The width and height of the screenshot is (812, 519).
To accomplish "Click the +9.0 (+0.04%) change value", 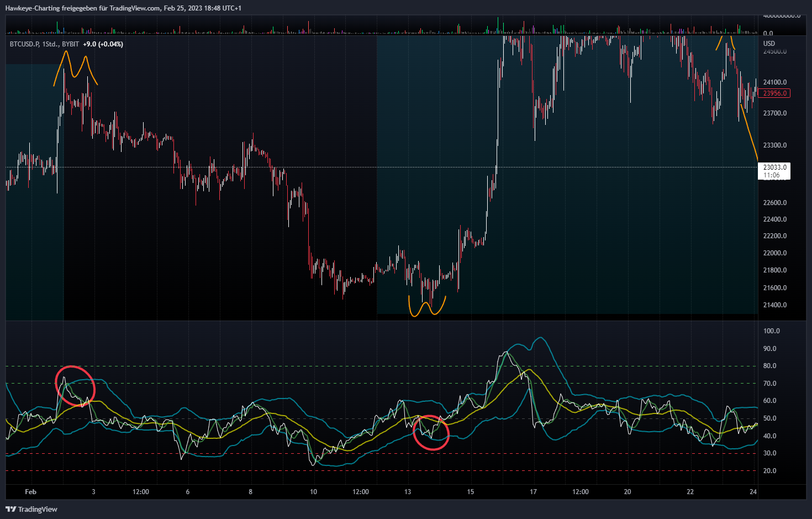I will pos(103,44).
